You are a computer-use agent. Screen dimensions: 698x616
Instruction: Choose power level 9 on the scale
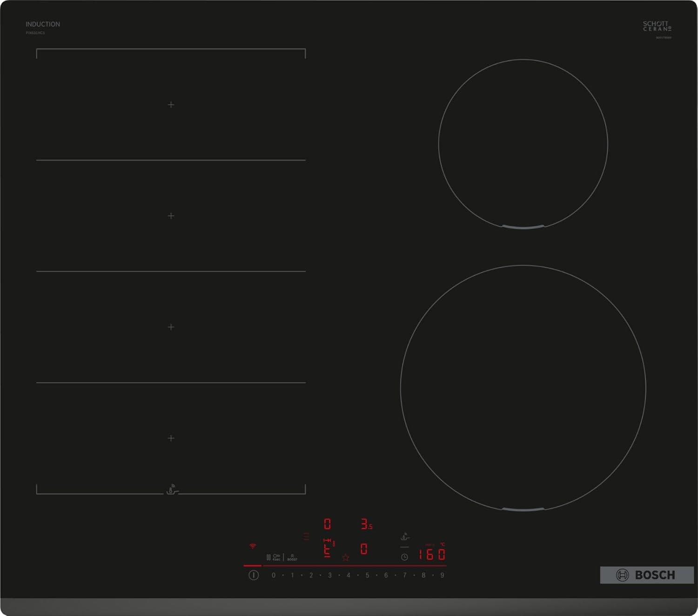point(442,575)
